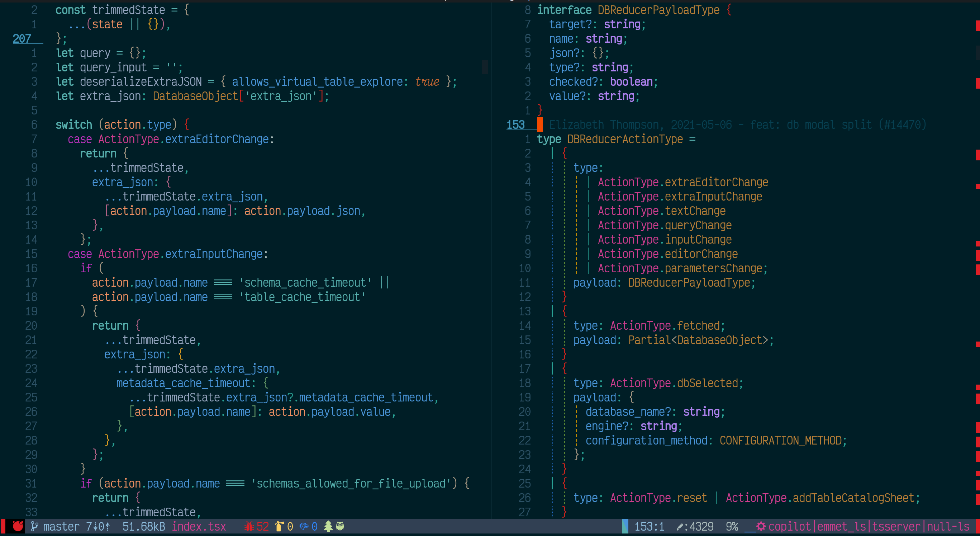Click 'const trimmedState' declaration
Viewport: 980px width, 536px height.
(x=123, y=10)
